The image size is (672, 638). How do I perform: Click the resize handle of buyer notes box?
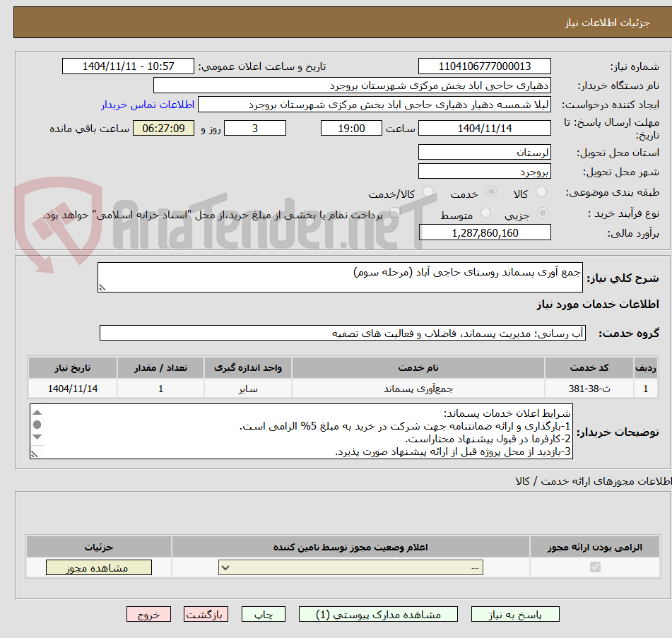[x=35, y=454]
